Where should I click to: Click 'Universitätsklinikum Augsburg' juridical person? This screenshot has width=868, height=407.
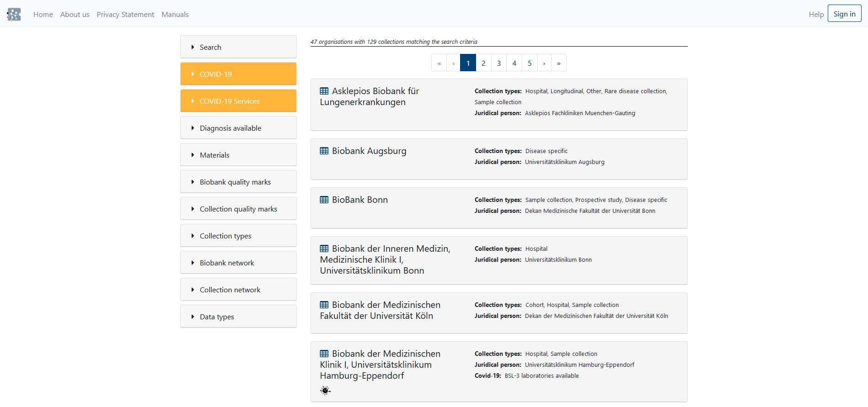(x=565, y=162)
